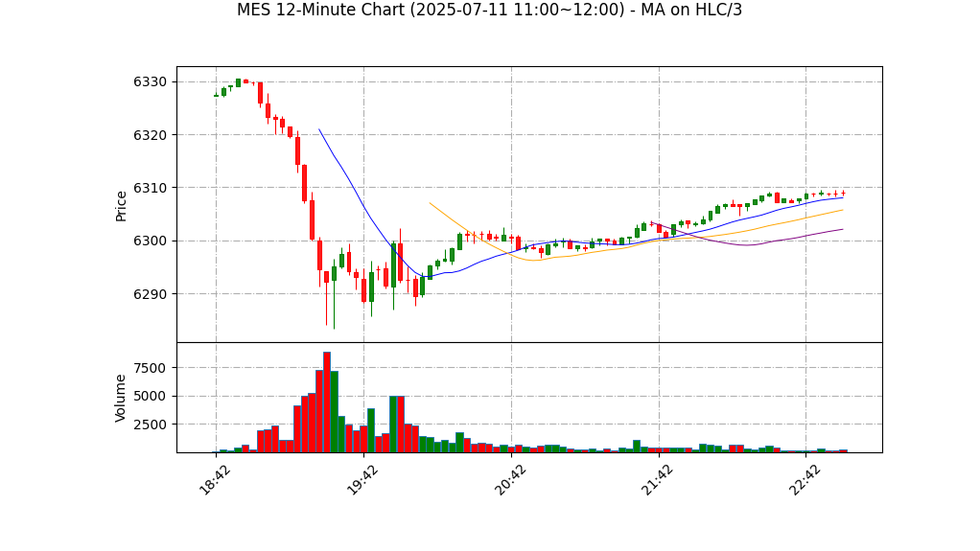Image resolution: width=980 pixels, height=551 pixels.
Task: Click the "Volume" y-axis title
Action: 121,399
